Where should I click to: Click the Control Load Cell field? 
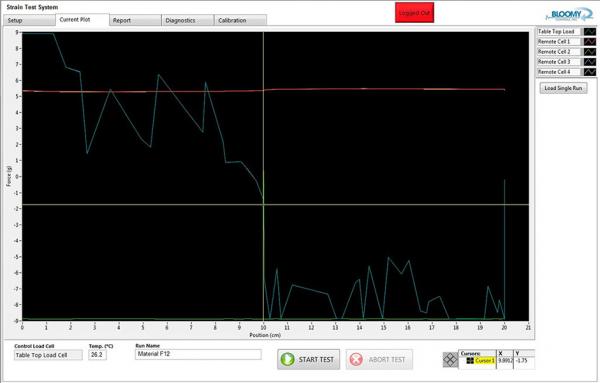click(48, 355)
